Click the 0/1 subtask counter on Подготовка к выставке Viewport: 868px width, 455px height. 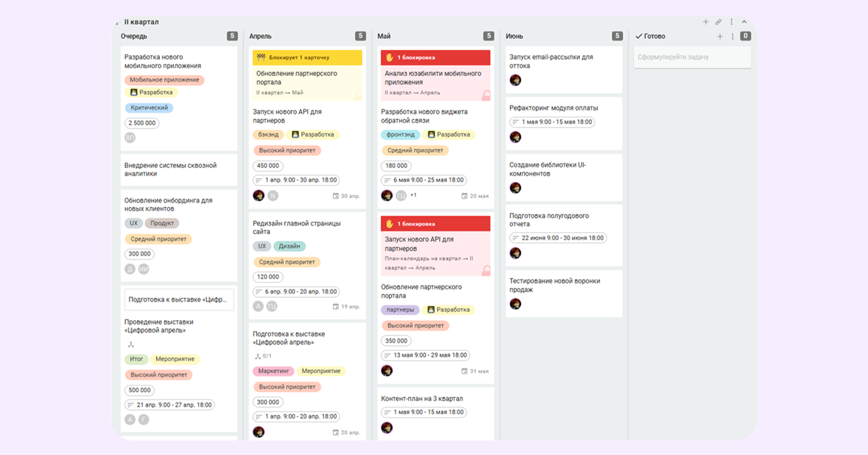(263, 356)
